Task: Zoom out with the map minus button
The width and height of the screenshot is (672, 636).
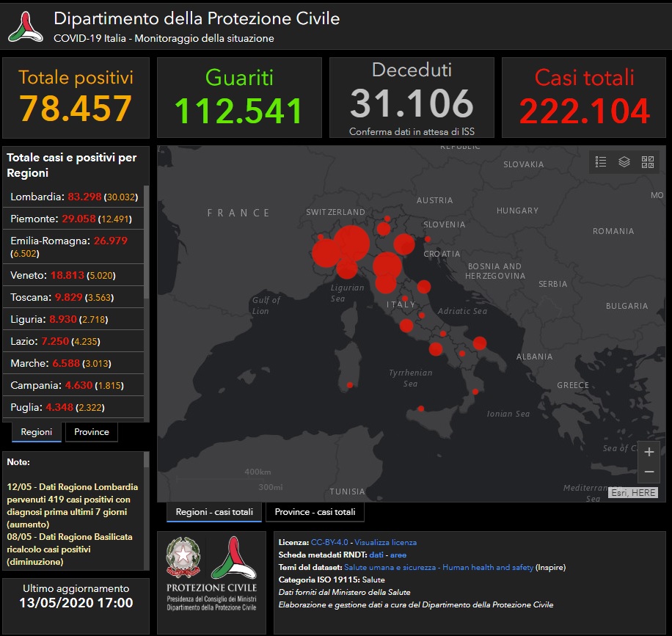Action: coord(649,472)
